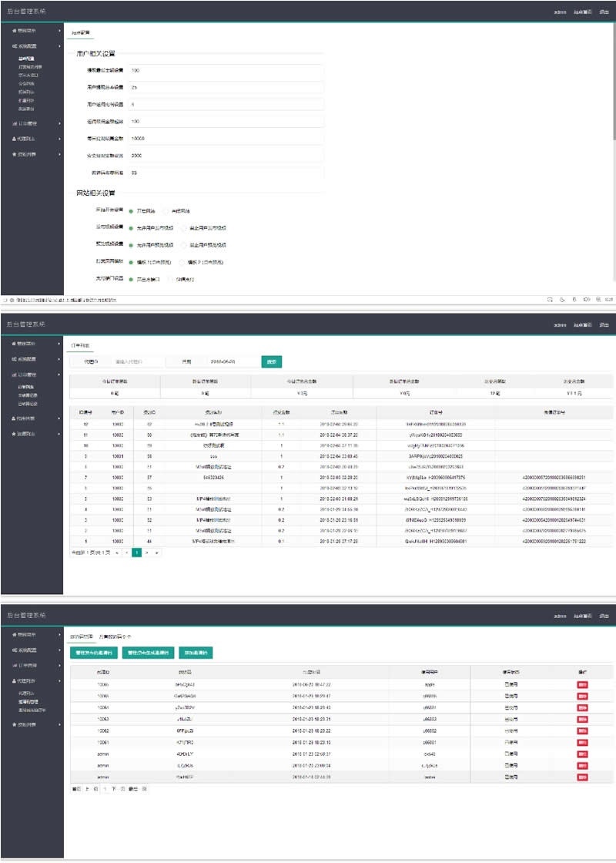Click the chart icon beside 订单管理 on order page
This screenshot has height=863, width=616.
15,374
